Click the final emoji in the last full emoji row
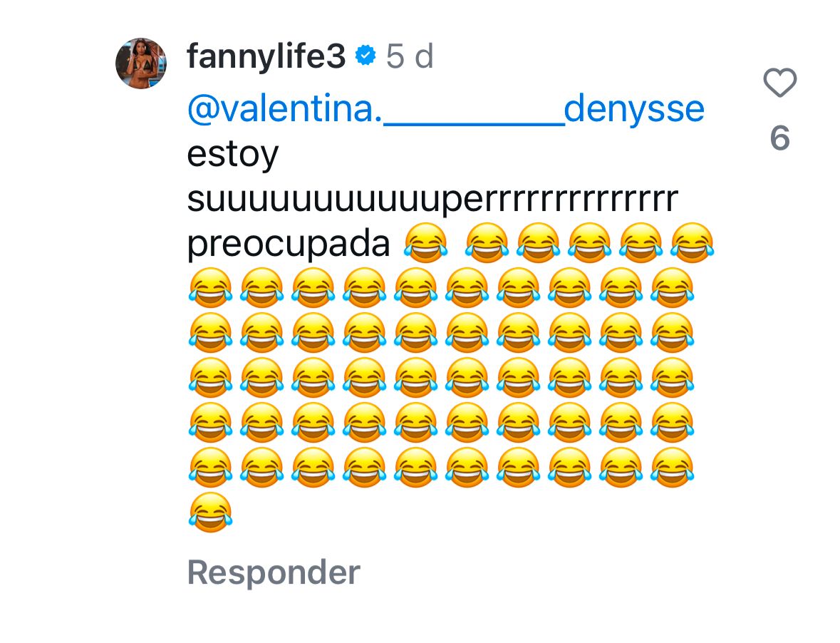Viewport: 840px width, 643px height. 673,468
